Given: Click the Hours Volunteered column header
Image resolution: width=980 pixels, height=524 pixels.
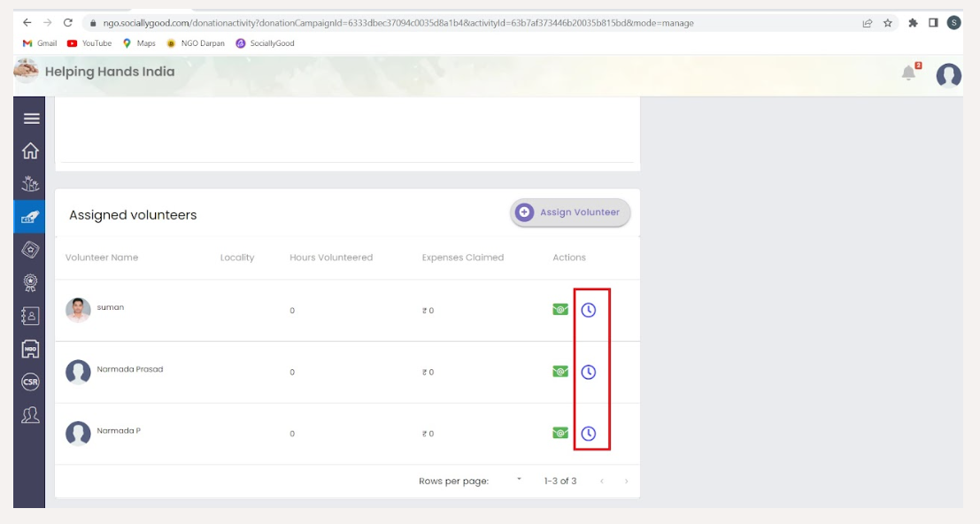Looking at the screenshot, I should (330, 258).
